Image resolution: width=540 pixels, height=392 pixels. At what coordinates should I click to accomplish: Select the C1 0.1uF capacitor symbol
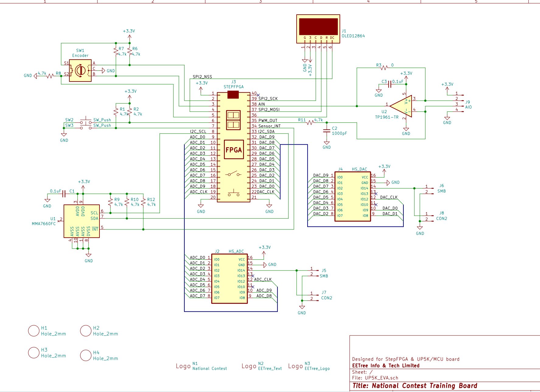pos(64,194)
